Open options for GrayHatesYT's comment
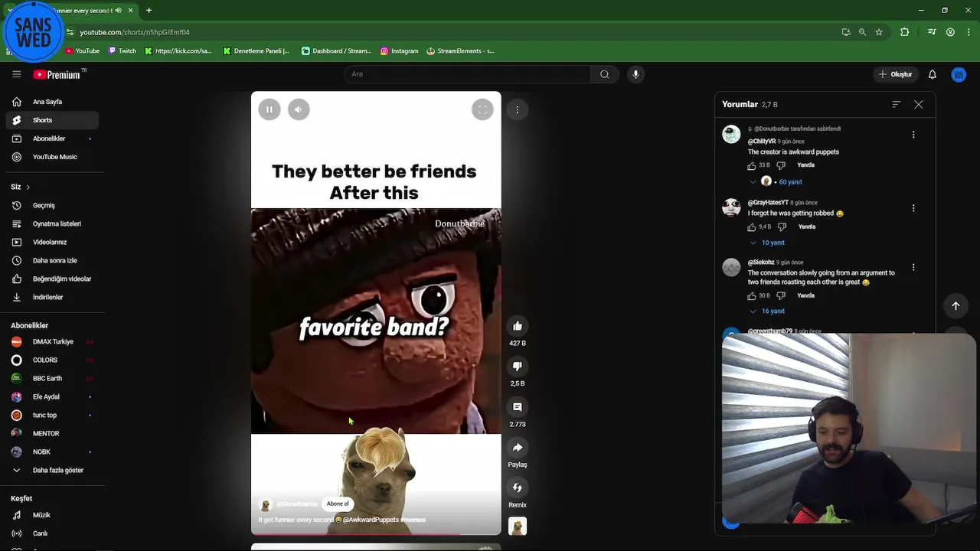The width and height of the screenshot is (980, 551). tap(913, 208)
